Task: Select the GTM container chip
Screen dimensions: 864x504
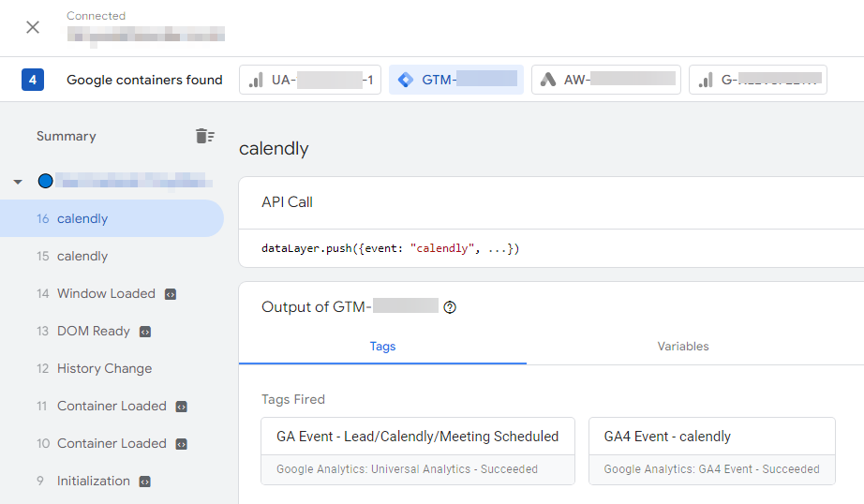Action: click(x=456, y=80)
